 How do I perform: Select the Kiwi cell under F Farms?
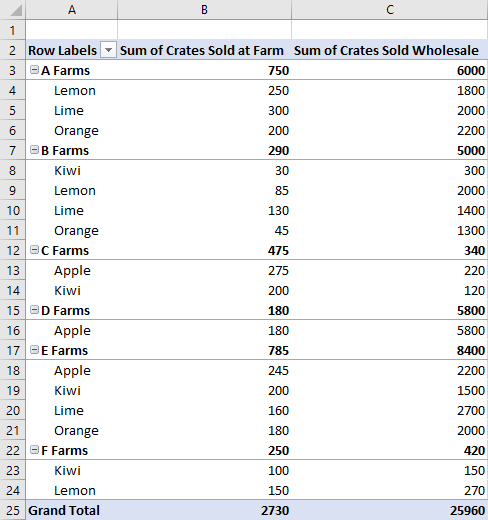point(72,470)
